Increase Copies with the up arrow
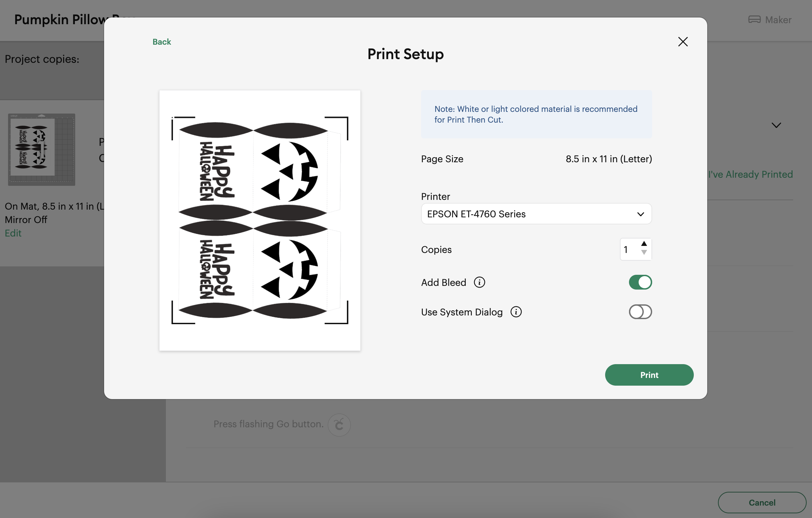Image resolution: width=812 pixels, height=518 pixels. 644,244
